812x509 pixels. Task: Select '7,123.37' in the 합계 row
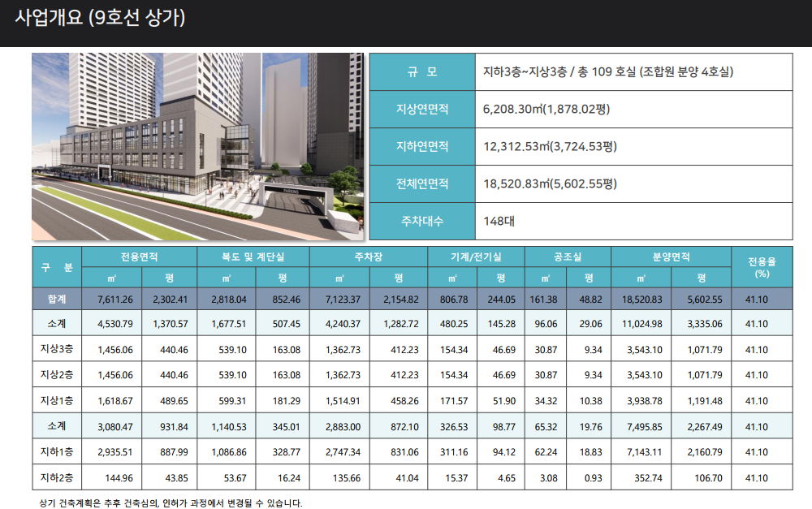pyautogui.click(x=343, y=300)
